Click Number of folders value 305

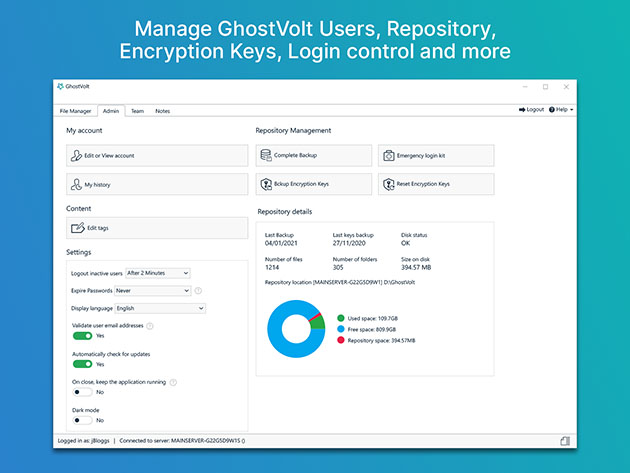coord(338,267)
